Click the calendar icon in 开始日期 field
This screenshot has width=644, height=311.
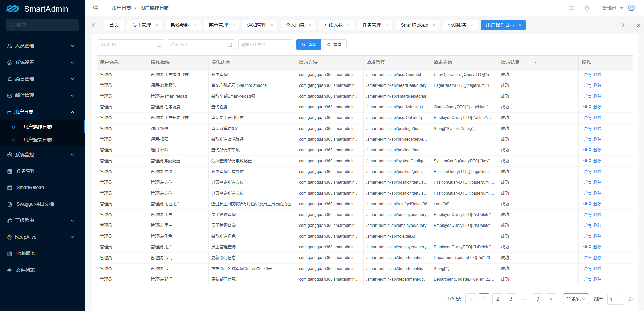(x=159, y=44)
